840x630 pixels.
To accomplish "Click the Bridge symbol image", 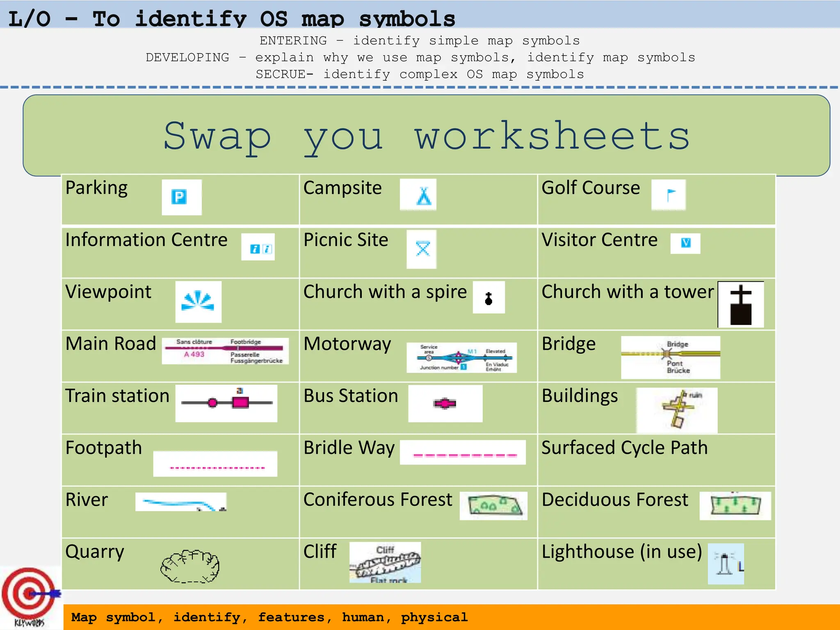I will pos(671,358).
